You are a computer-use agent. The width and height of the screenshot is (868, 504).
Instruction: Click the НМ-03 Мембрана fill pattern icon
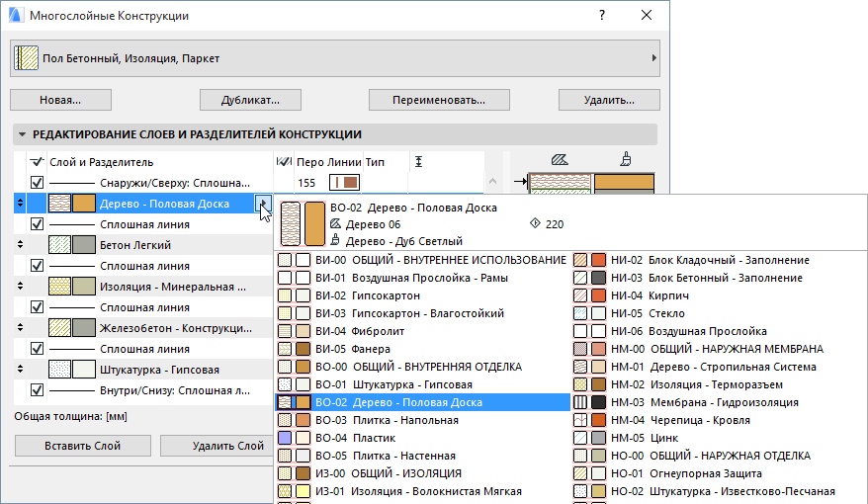tap(580, 402)
